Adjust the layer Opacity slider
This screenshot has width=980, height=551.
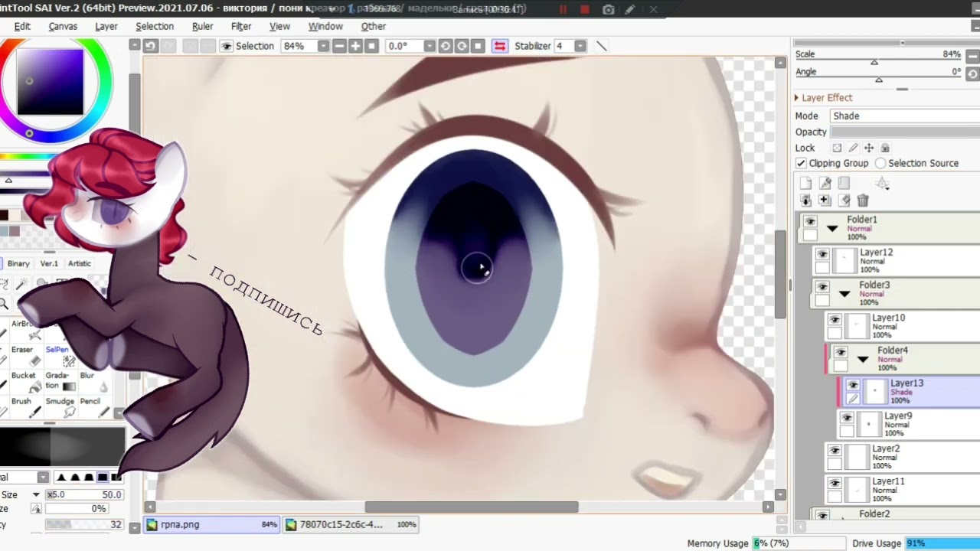click(904, 132)
